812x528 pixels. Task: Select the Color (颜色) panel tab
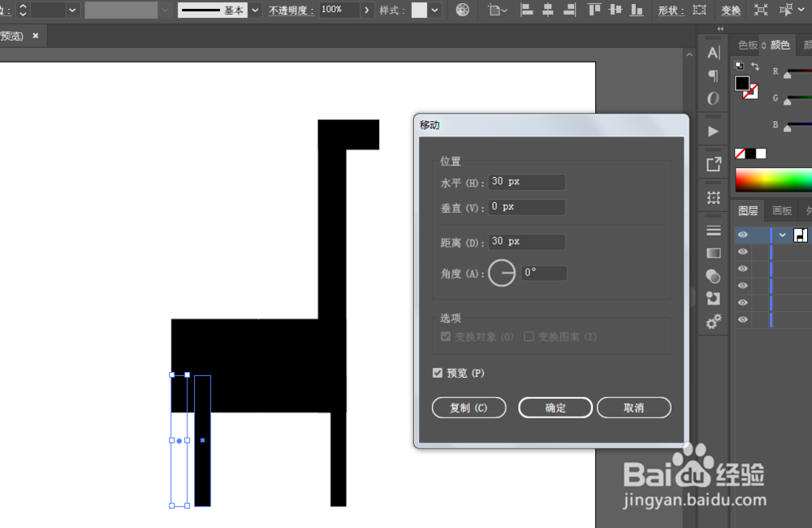pyautogui.click(x=780, y=45)
